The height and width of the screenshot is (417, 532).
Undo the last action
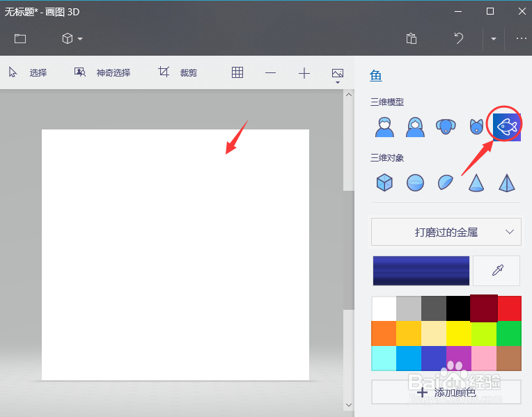tap(459, 38)
